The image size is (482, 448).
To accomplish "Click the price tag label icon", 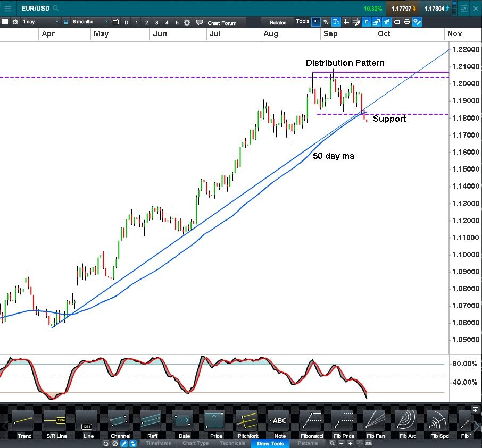I will click(396, 22).
